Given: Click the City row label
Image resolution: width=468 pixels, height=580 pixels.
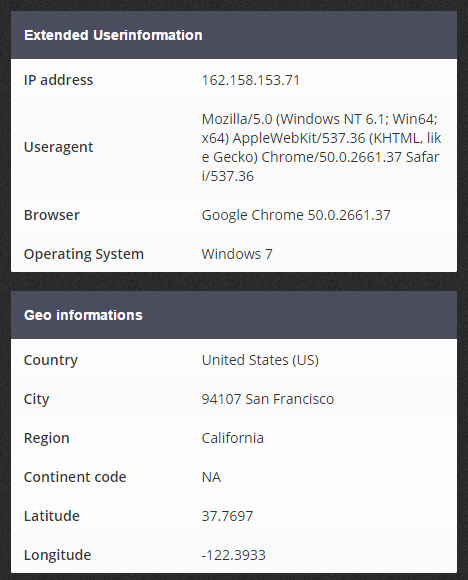Looking at the screenshot, I should (36, 399).
